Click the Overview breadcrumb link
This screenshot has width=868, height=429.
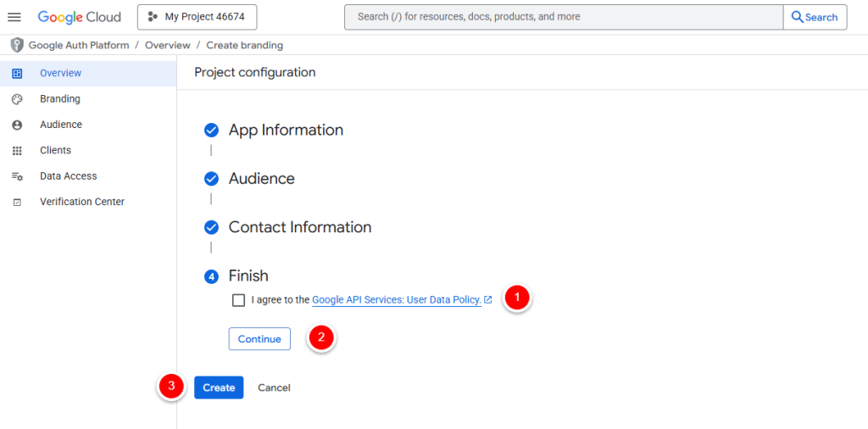pos(167,45)
